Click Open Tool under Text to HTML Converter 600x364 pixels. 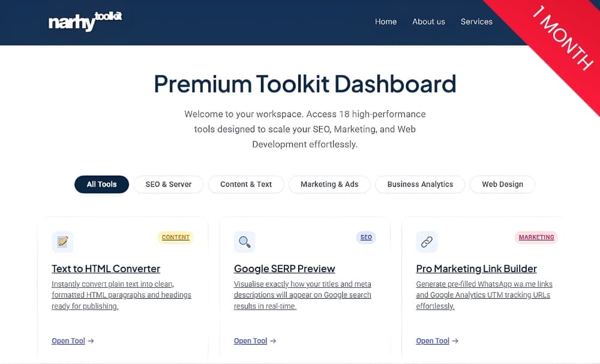73,341
